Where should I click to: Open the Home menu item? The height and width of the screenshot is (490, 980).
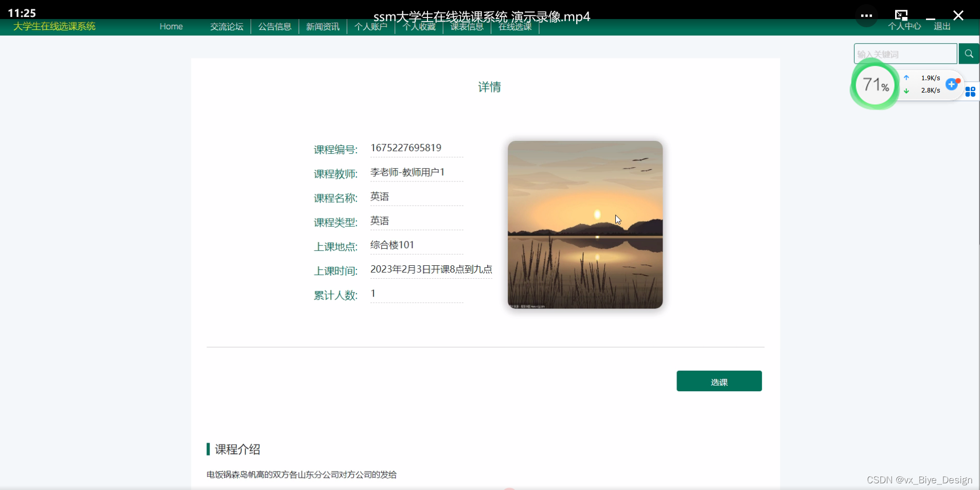pos(171,27)
